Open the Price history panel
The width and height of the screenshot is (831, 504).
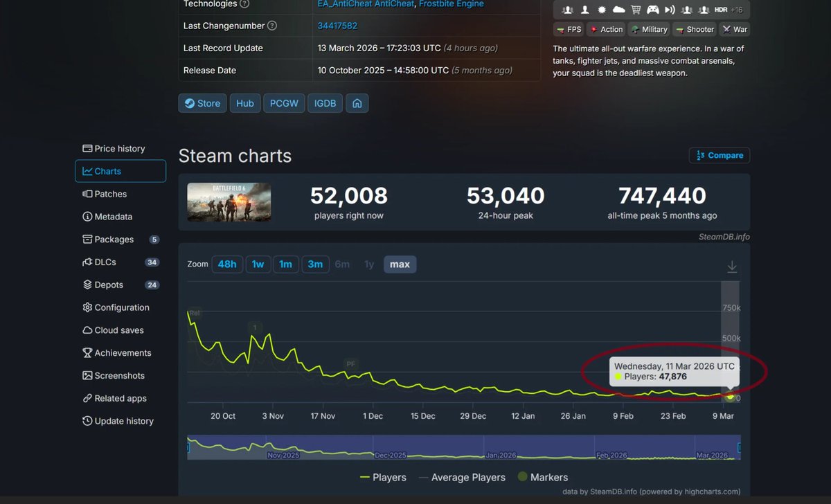tap(119, 148)
